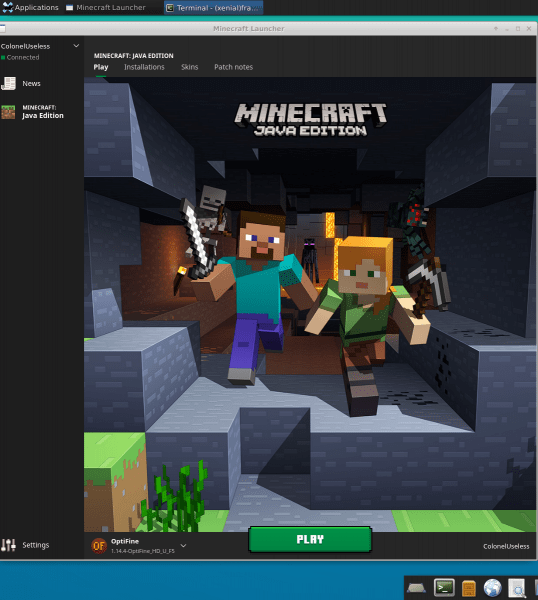The width and height of the screenshot is (538, 600).
Task: Switch to the Play tab
Action: (101, 67)
